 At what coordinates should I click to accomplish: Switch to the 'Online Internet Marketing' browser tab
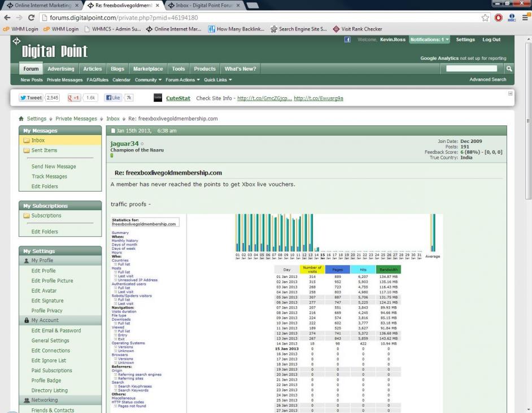pyautogui.click(x=42, y=6)
